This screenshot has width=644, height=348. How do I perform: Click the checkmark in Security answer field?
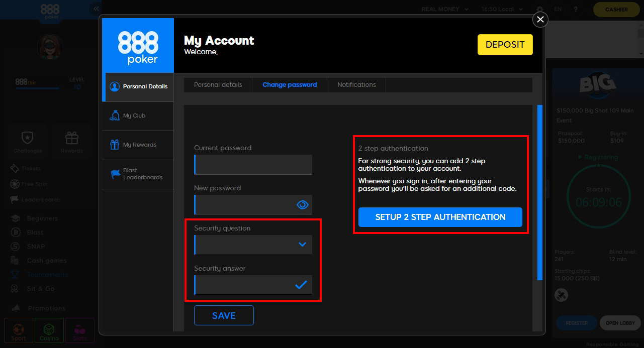301,285
